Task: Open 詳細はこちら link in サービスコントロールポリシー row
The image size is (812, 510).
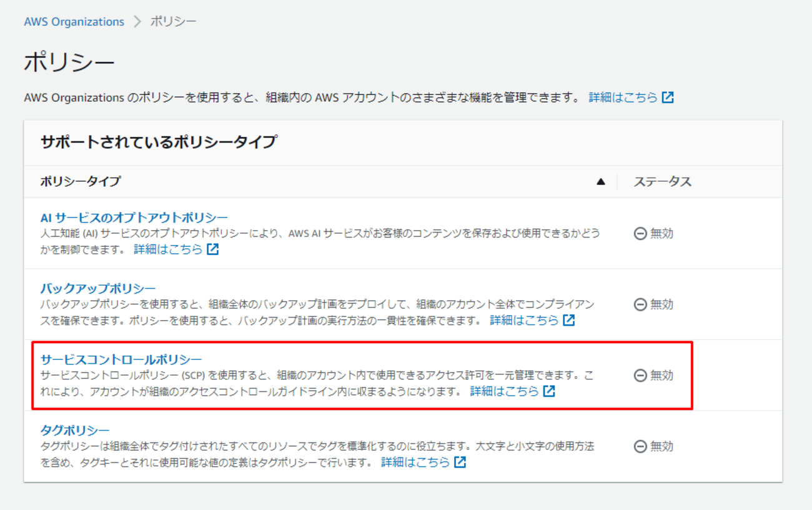Action: click(x=505, y=391)
